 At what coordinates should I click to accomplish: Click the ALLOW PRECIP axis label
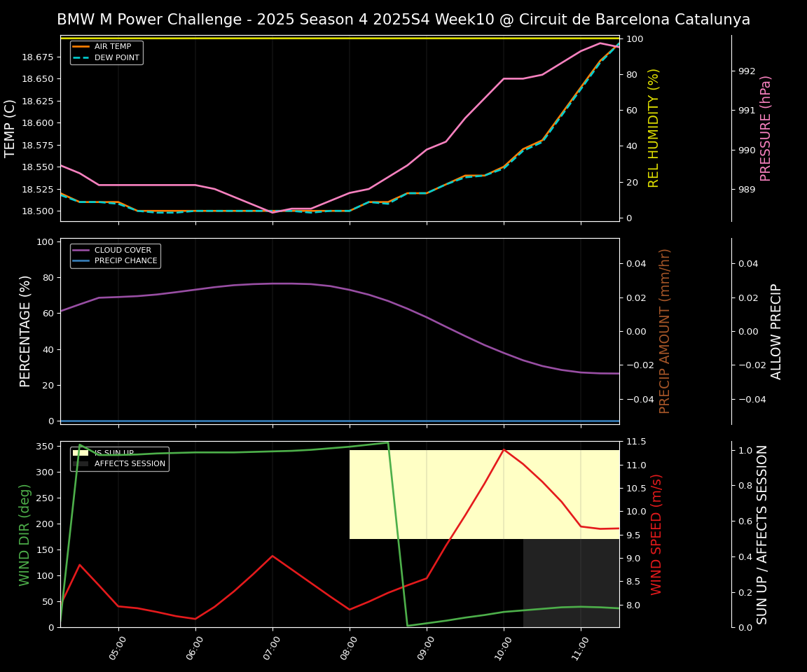[776, 331]
